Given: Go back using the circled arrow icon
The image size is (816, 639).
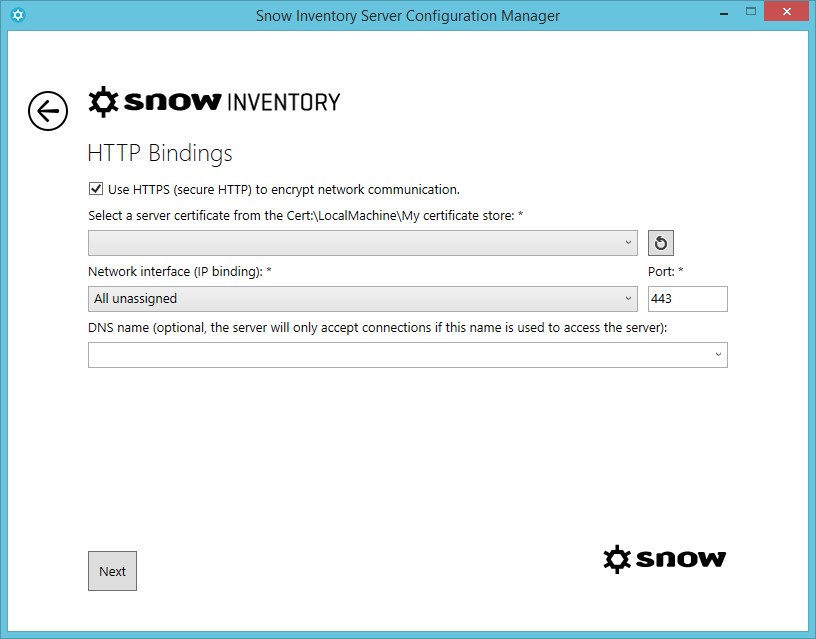Looking at the screenshot, I should 48,111.
